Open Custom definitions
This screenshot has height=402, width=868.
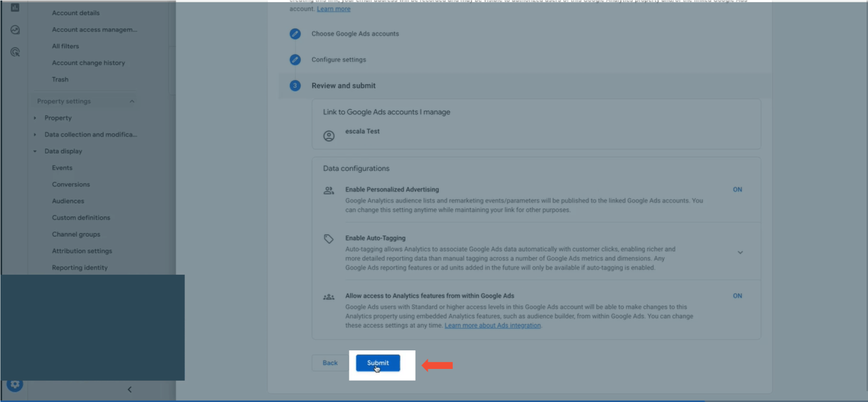pos(81,218)
